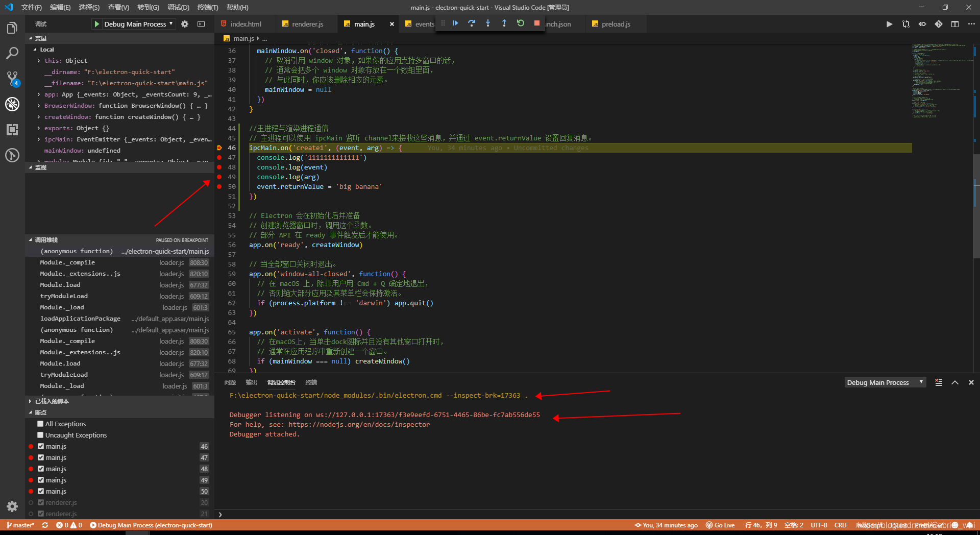
Task: Open the GitLens view in activity bar
Action: 12,155
